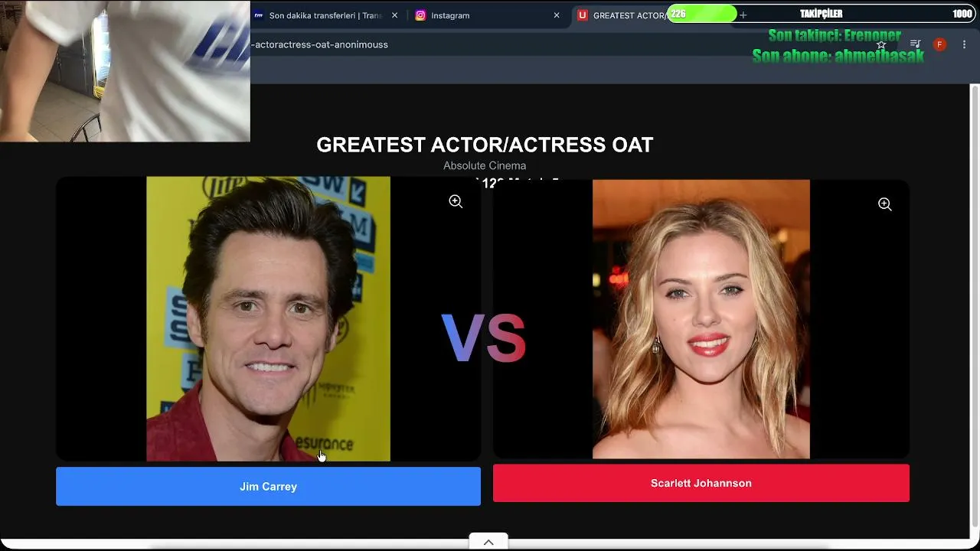Open the browser media controls icon
The image size is (980, 551).
[x=915, y=44]
